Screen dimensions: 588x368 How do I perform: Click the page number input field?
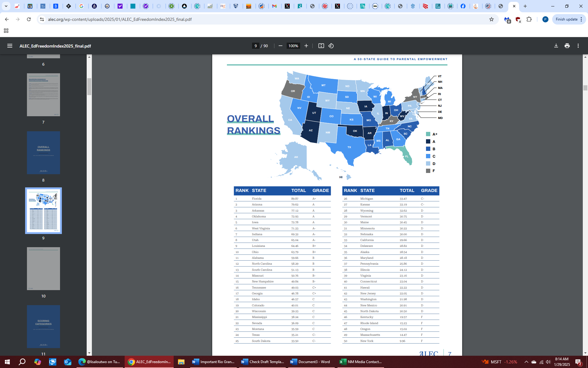point(255,46)
